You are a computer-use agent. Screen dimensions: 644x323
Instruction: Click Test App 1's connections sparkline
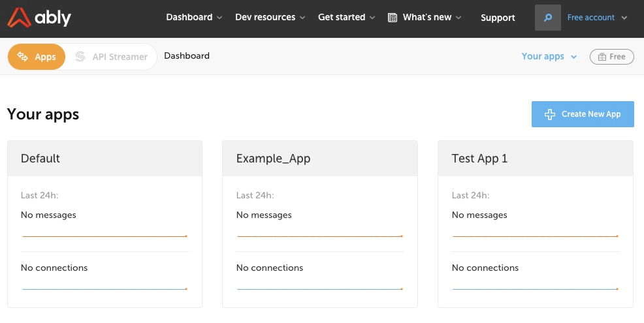[x=536, y=289]
